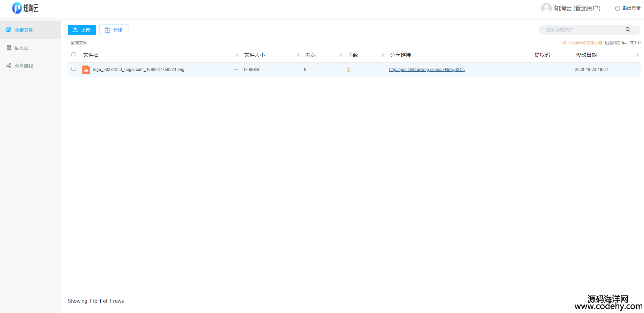Open 分享赚钱 in the sidebar
The image size is (644, 313).
31,66
